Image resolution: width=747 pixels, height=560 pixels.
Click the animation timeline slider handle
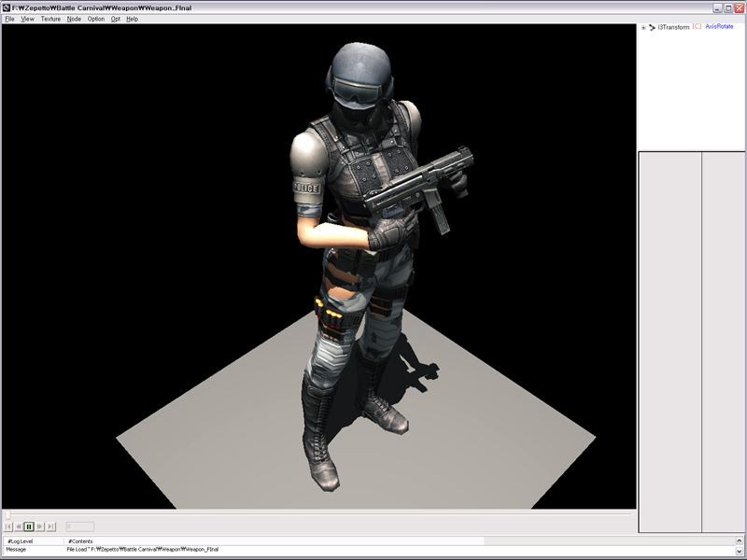click(x=8, y=514)
